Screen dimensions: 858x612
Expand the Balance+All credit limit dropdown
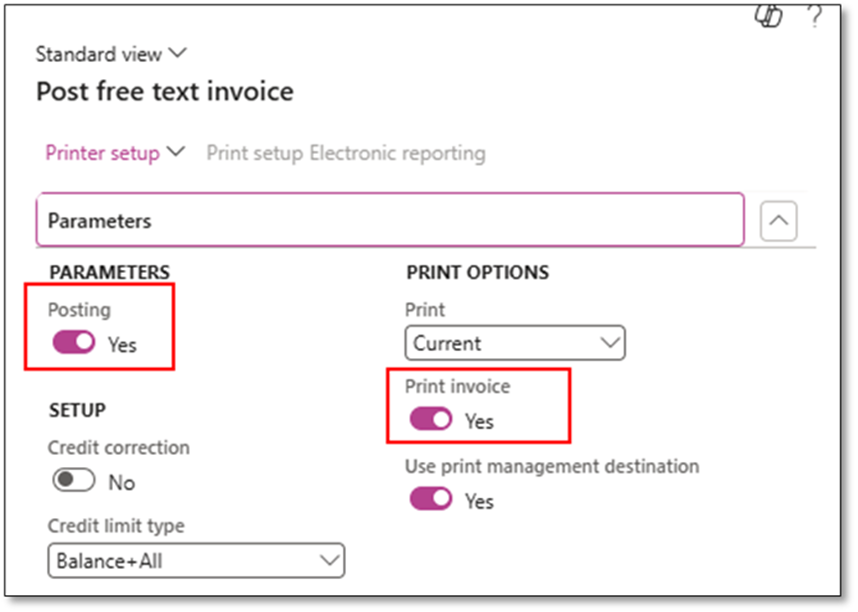(x=196, y=560)
